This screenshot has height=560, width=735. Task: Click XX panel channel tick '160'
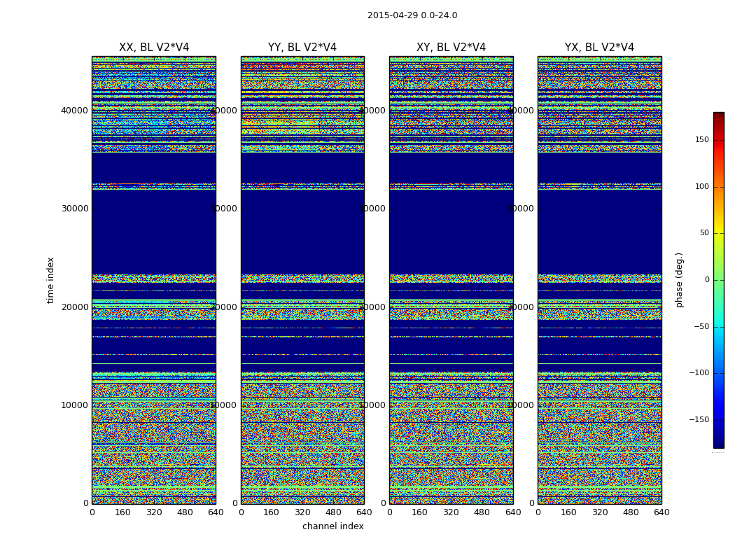click(122, 512)
